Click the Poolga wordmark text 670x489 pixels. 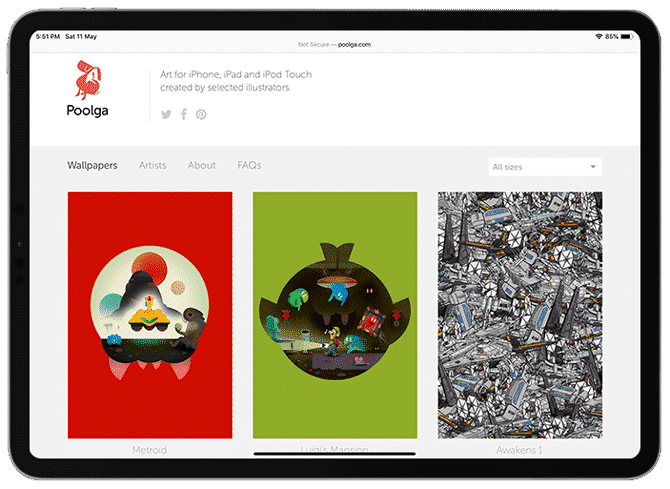87,111
